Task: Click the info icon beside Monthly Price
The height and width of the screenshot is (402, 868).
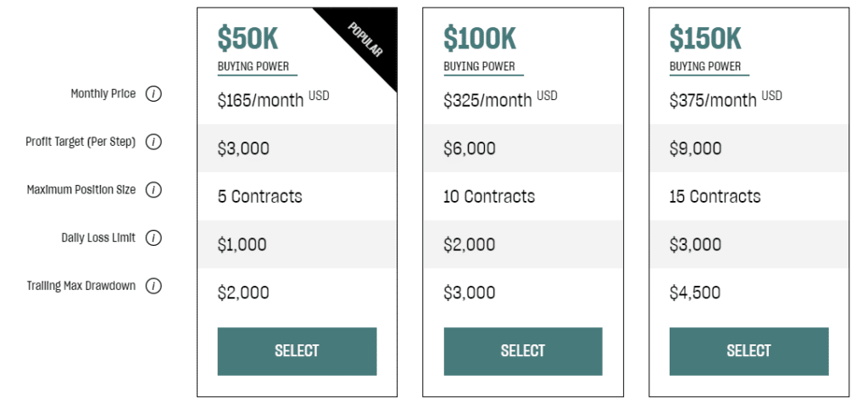Action: 153,94
